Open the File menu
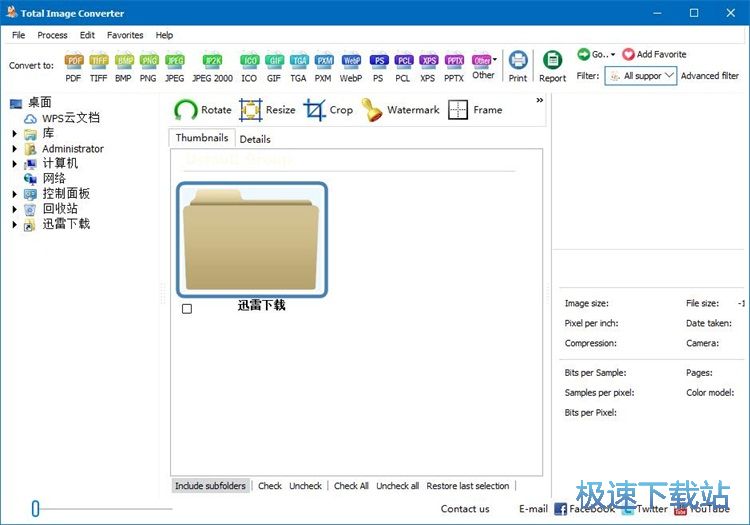Viewport: 750px width, 525px height. 19,35
